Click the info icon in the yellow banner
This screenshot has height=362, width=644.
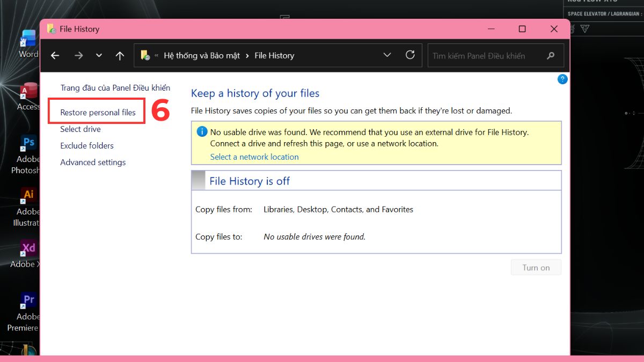[x=202, y=131]
